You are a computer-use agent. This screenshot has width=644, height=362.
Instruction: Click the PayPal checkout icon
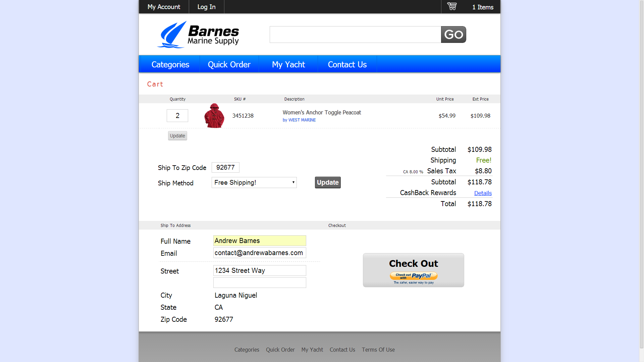click(413, 276)
